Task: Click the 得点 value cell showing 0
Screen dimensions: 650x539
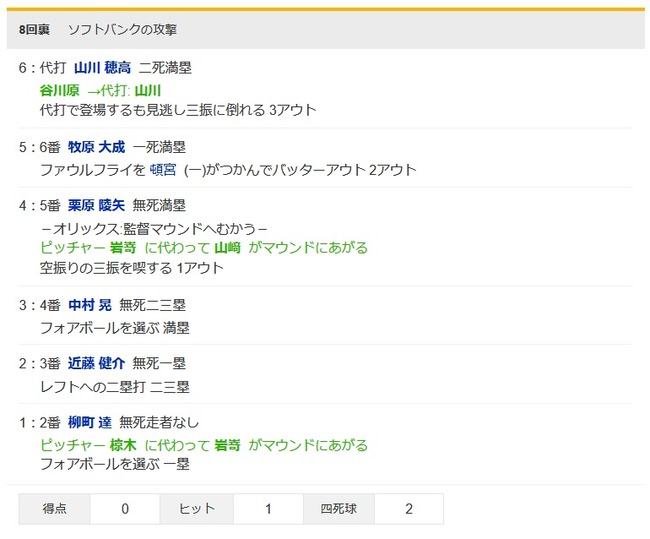Action: pos(125,509)
